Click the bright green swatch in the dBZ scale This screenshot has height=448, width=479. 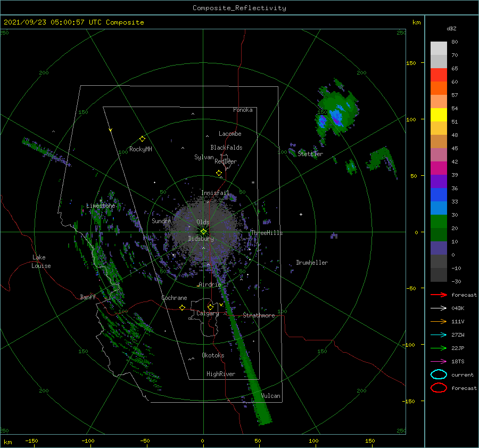click(439, 222)
